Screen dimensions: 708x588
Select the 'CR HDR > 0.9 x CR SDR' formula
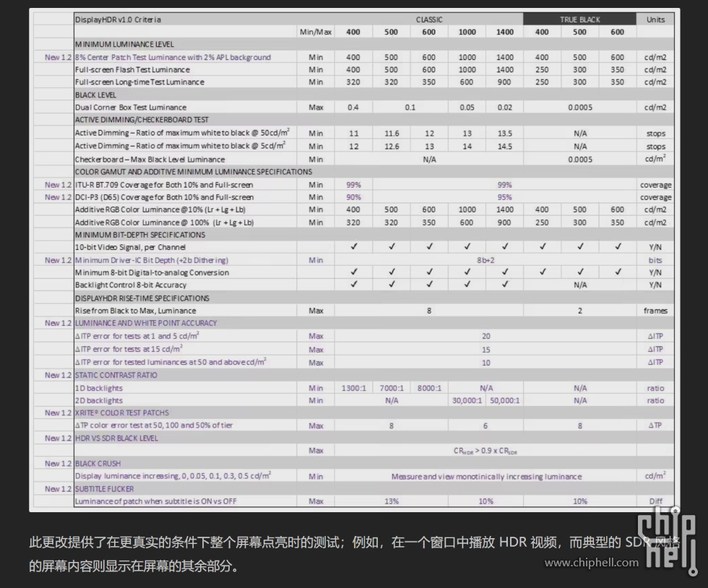click(x=485, y=451)
